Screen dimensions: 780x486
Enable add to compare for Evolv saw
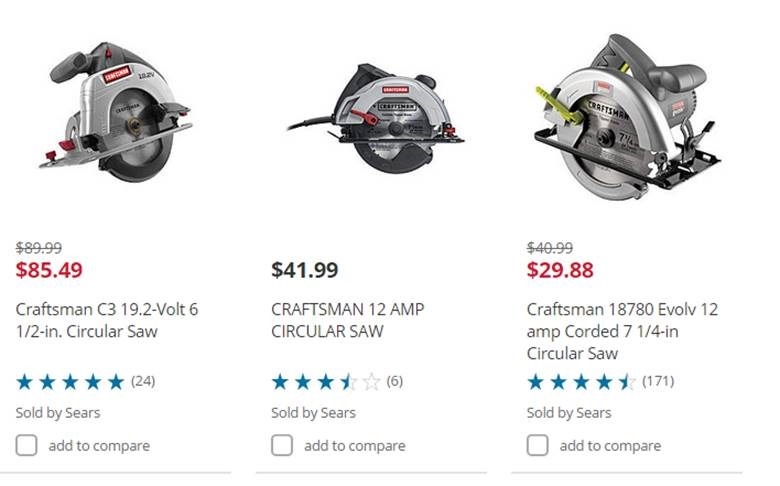[x=538, y=445]
